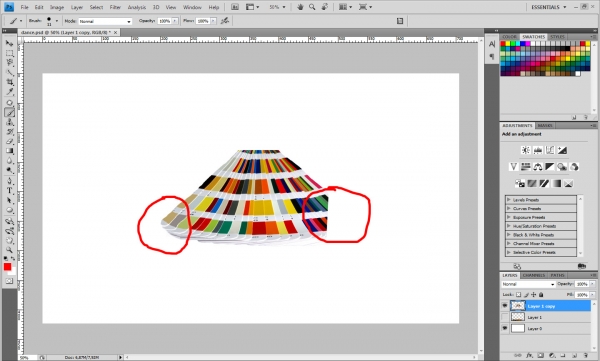Screen dimensions: 600x361
Task: Open the File menu
Action: [24, 7]
